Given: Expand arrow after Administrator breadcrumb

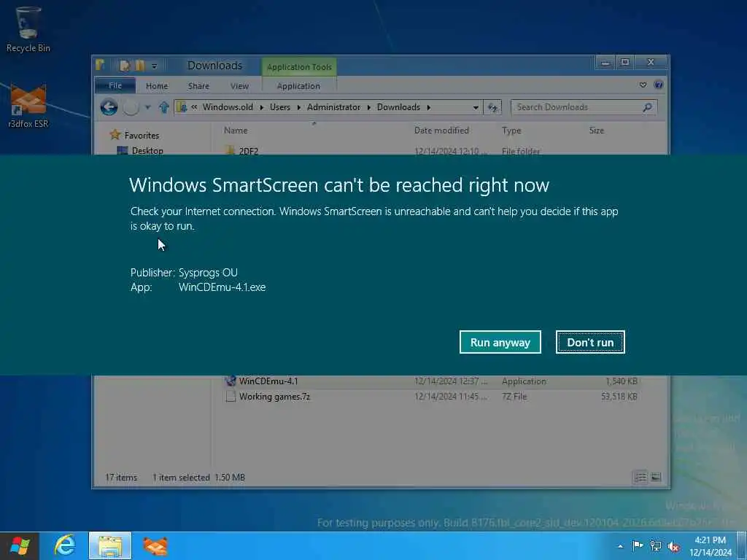Looking at the screenshot, I should click(368, 108).
